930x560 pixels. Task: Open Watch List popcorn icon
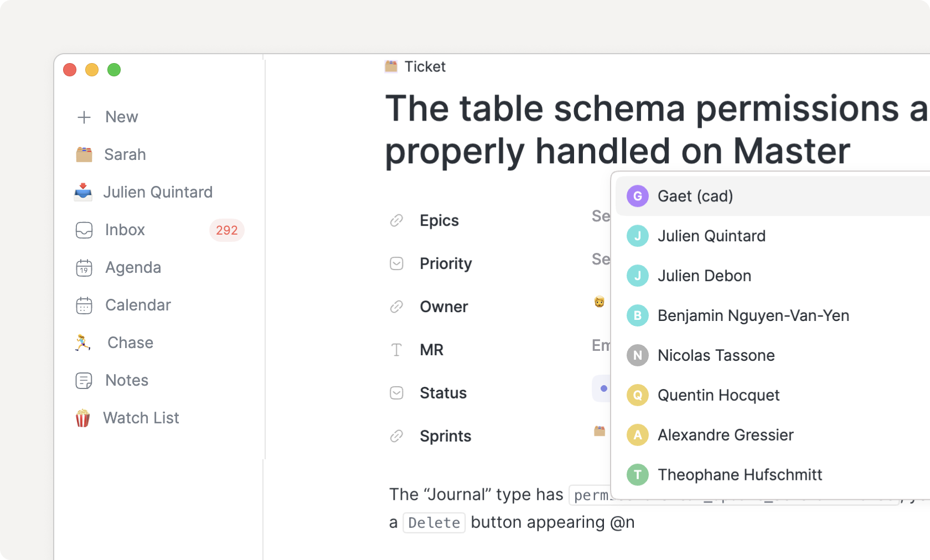pyautogui.click(x=83, y=418)
